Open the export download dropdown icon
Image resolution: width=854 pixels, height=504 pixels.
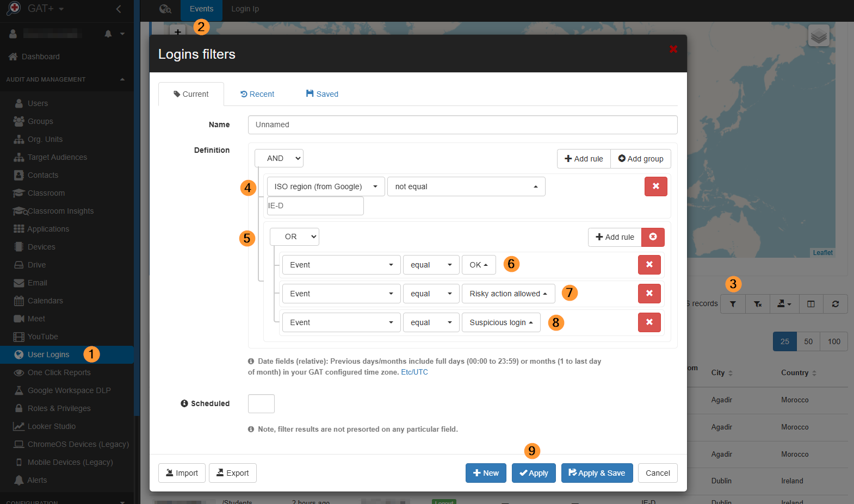click(x=784, y=304)
